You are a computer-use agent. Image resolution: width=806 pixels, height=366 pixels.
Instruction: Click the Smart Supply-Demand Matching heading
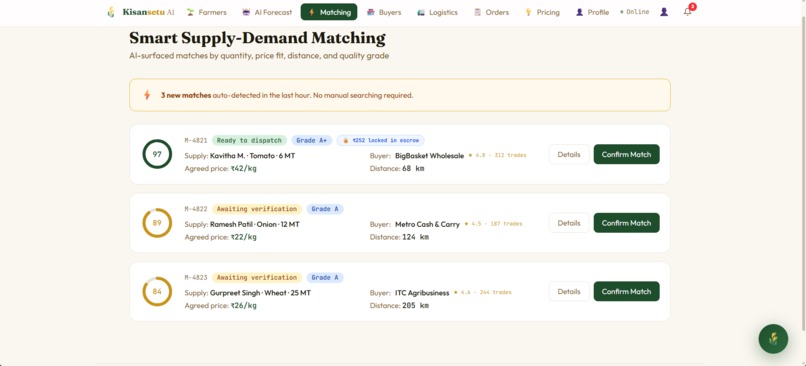pos(257,38)
